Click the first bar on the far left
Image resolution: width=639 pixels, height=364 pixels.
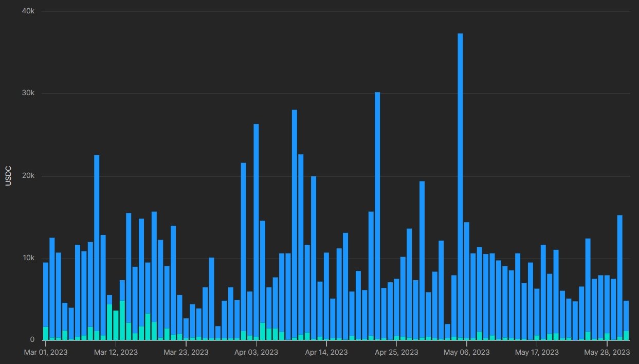46,298
